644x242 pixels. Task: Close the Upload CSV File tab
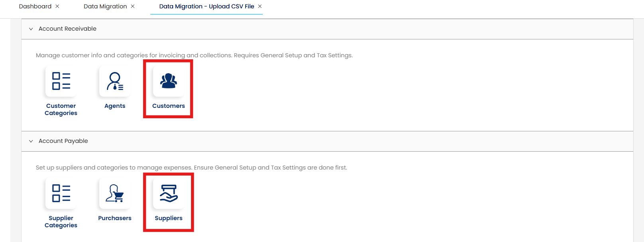(260, 6)
